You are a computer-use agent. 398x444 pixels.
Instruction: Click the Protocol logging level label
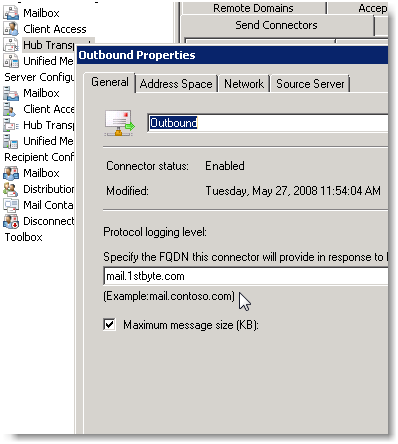coord(155,232)
